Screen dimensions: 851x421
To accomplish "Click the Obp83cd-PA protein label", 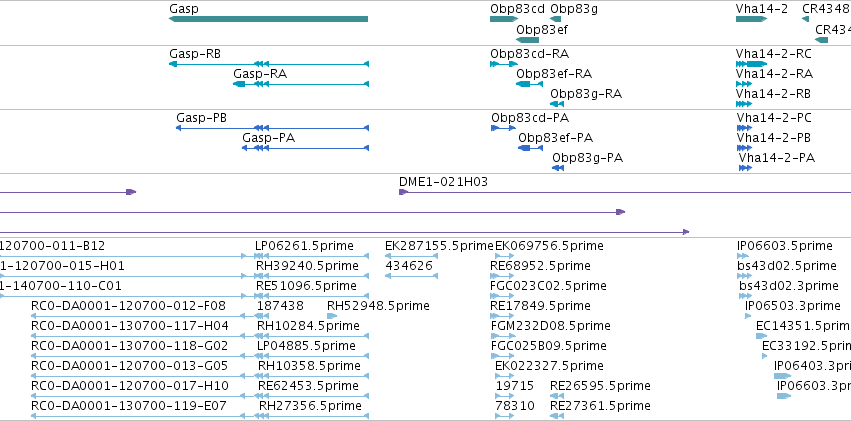I will click(530, 118).
